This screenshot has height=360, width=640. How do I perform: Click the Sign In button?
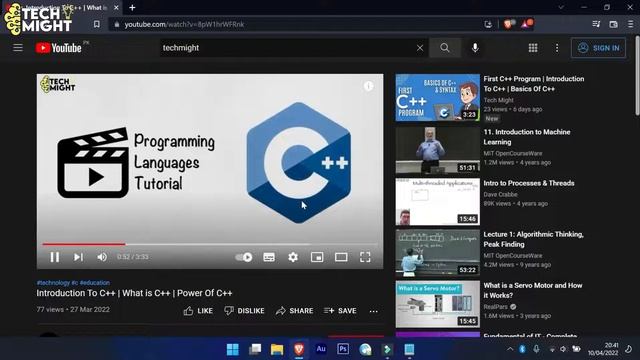(x=598, y=48)
